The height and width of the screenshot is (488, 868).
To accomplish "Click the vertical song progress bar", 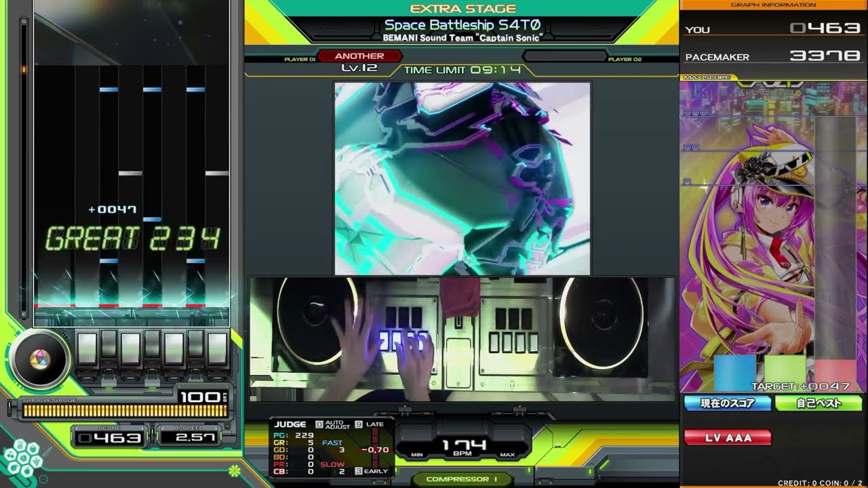I will [x=24, y=167].
